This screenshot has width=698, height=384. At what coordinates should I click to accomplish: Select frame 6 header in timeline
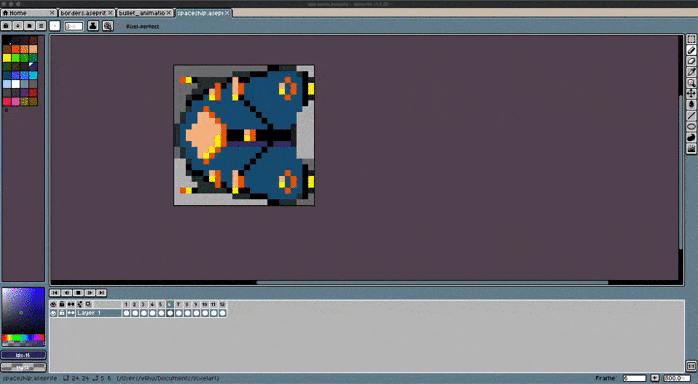pos(170,304)
